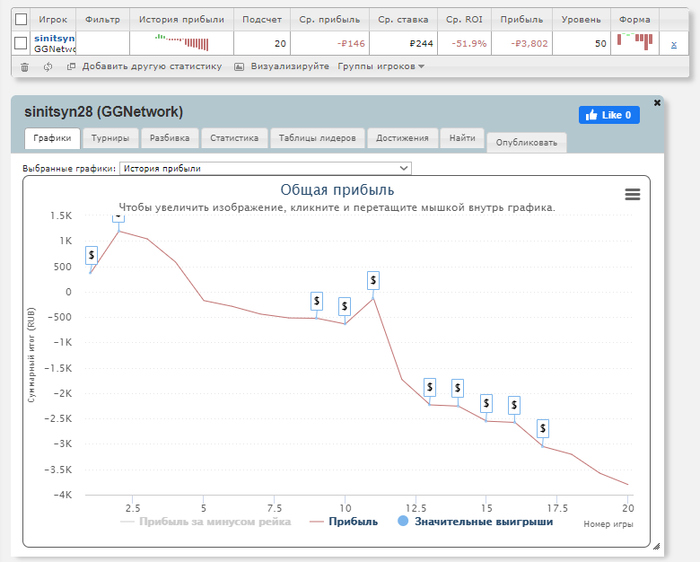
Task: Tick the sinitsyn player row checkbox
Action: point(21,43)
